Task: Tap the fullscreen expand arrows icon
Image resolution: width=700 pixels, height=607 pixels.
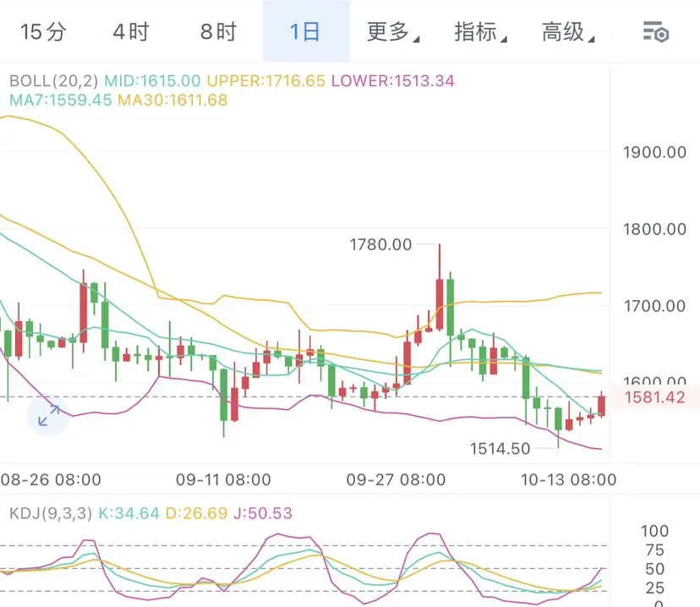Action: pos(49,415)
